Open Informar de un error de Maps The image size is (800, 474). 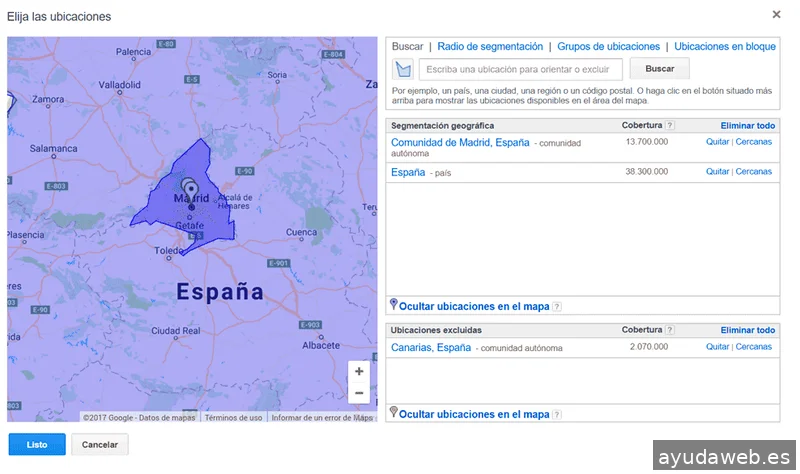pos(322,417)
